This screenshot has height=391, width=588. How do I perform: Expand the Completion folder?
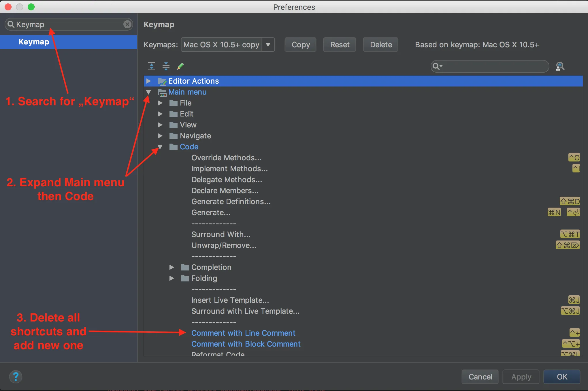(171, 267)
